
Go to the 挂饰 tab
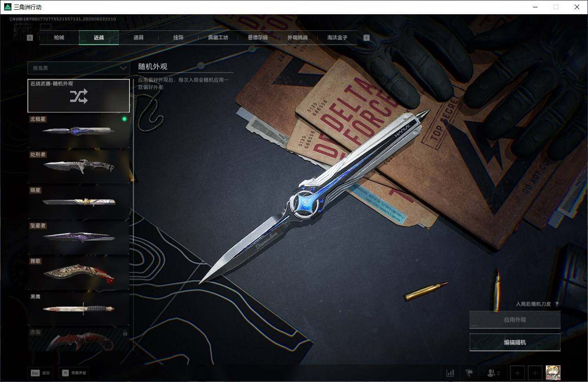click(x=178, y=38)
